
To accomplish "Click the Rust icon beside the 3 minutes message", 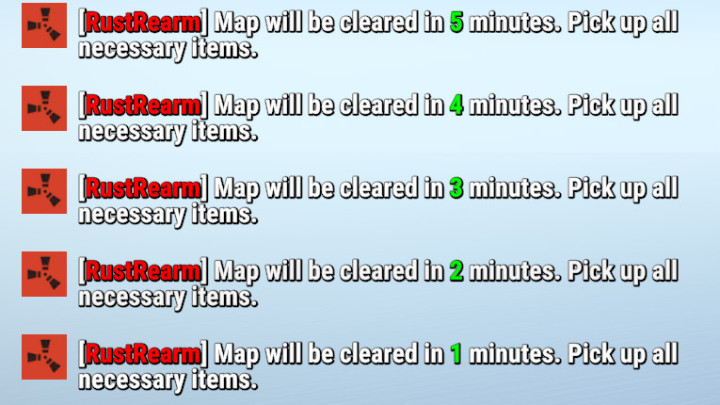I will click(44, 191).
